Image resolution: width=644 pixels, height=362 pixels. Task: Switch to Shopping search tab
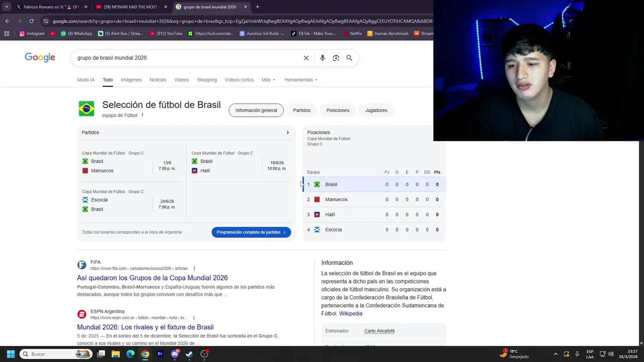[207, 80]
